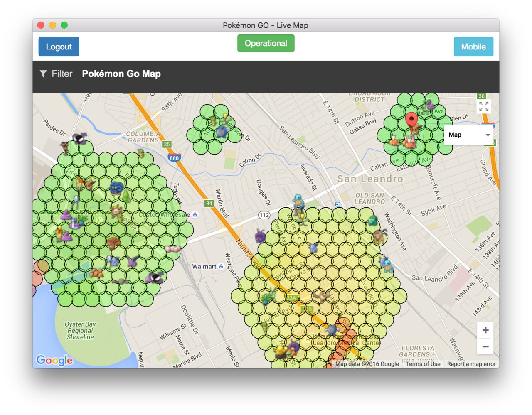
Task: Click the San Leandro city label
Action: pyautogui.click(x=370, y=179)
